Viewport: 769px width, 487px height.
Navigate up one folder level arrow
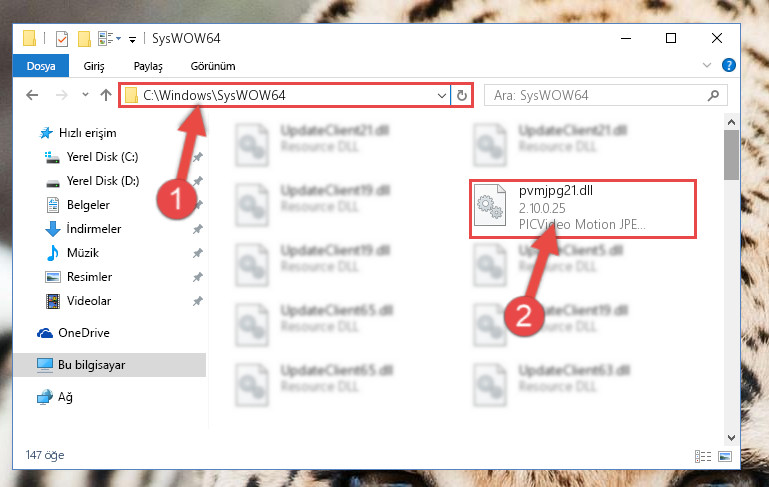point(106,95)
